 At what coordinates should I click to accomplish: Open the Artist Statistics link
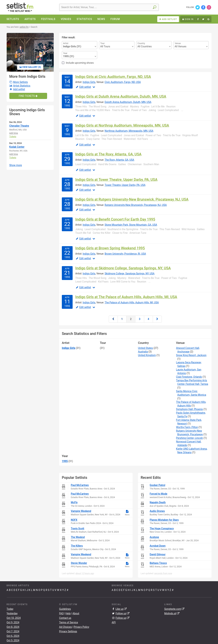pos(22,86)
